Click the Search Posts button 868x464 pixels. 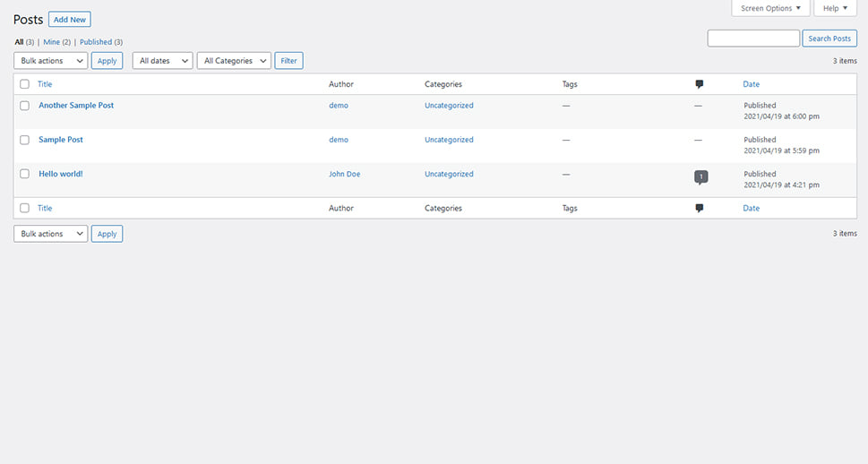point(829,39)
